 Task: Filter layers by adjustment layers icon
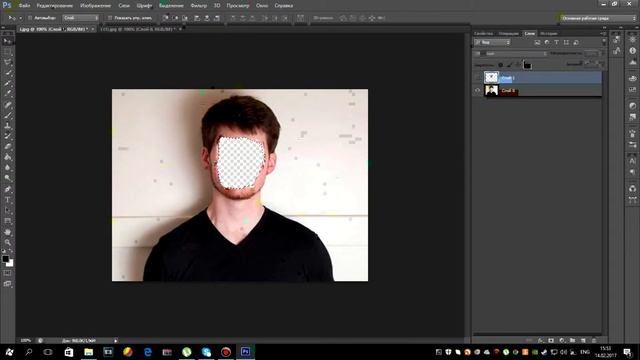click(547, 42)
